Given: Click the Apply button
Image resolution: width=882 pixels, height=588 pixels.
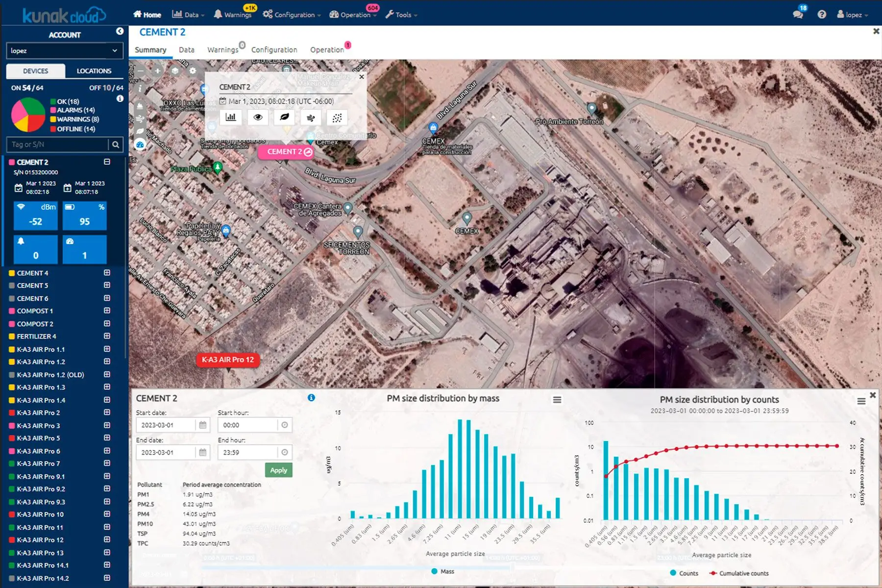Looking at the screenshot, I should pyautogui.click(x=278, y=470).
